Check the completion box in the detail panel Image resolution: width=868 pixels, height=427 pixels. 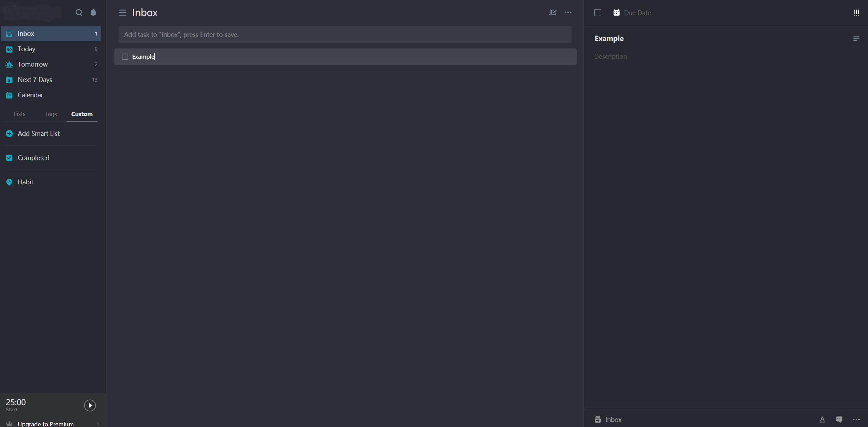click(598, 12)
